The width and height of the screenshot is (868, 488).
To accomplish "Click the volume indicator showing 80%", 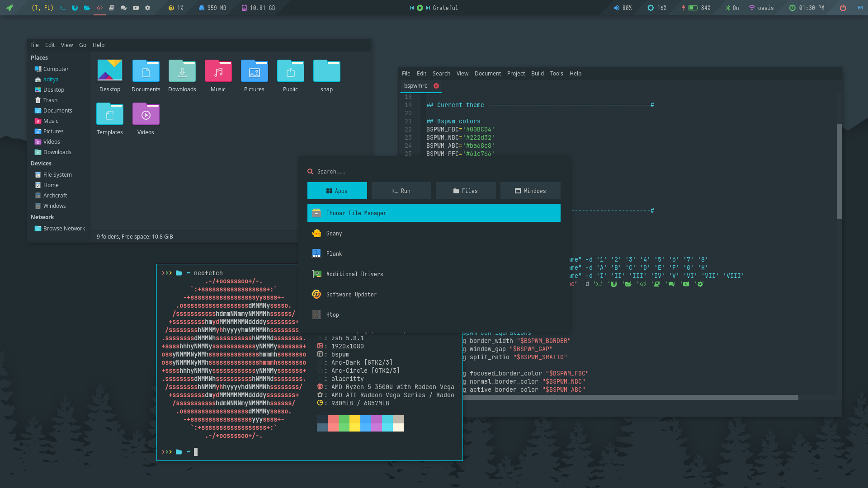I will point(623,8).
